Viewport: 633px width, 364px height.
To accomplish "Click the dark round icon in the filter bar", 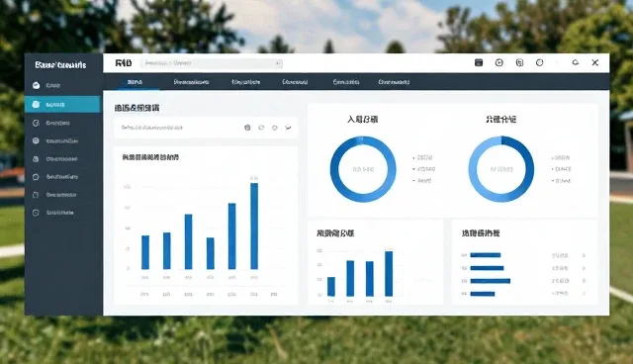I will tap(247, 128).
